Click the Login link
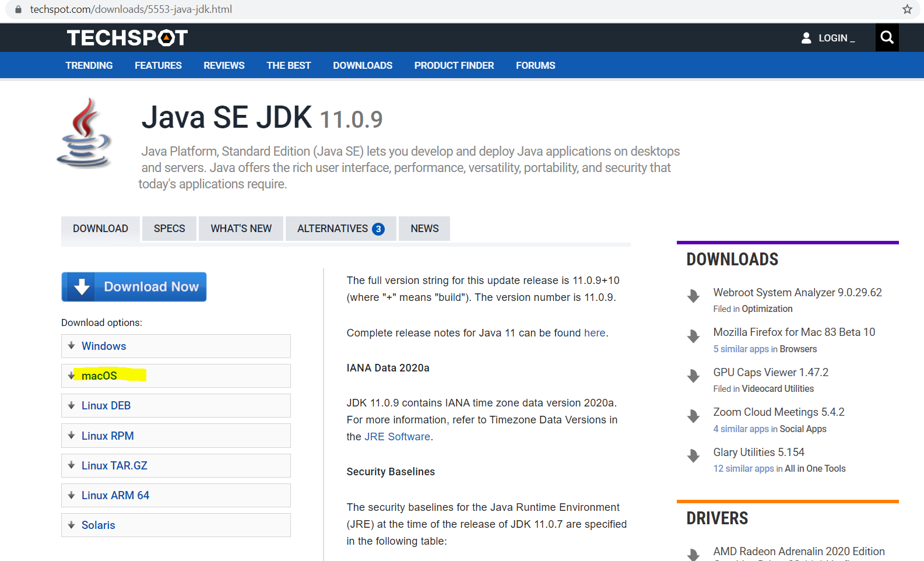924x561 pixels. tap(836, 38)
